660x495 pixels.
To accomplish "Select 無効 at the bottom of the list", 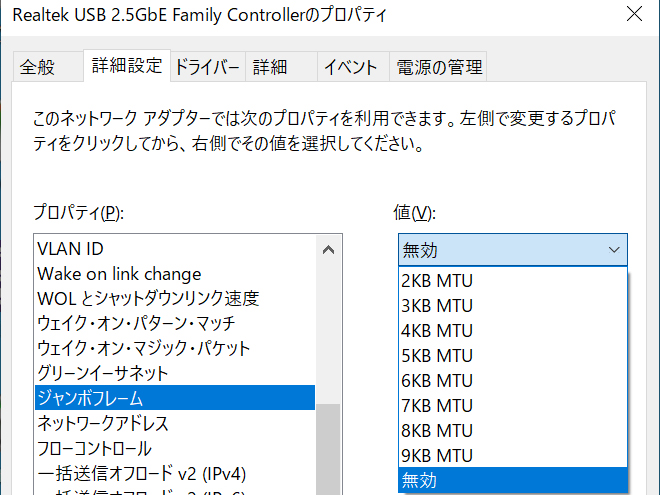I will 420,481.
